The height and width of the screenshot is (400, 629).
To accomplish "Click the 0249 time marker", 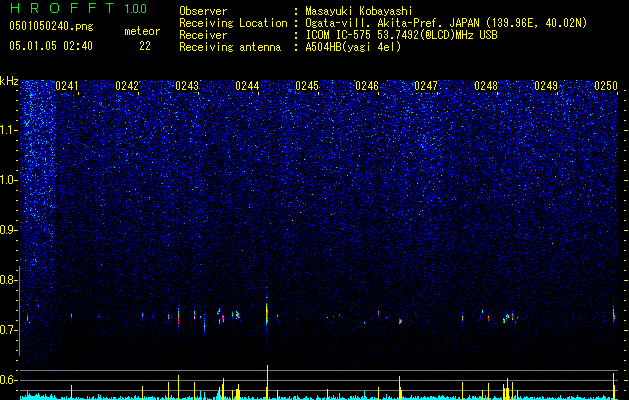I will click(546, 85).
